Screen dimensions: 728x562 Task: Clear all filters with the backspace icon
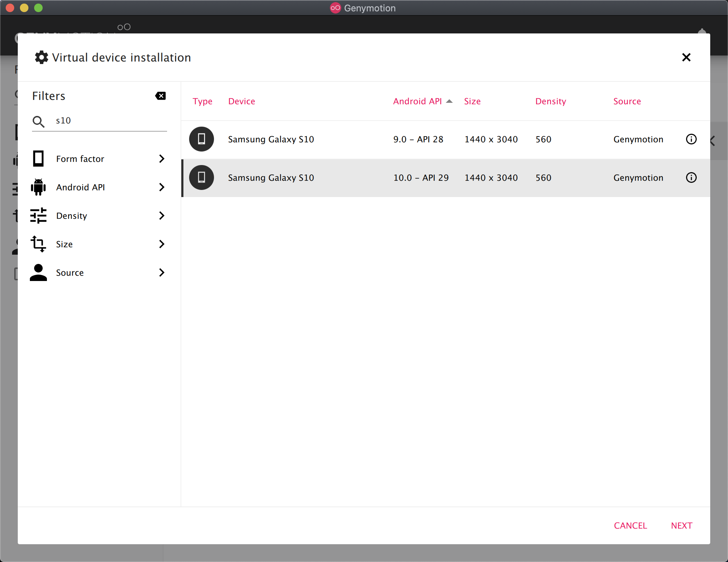pos(160,96)
